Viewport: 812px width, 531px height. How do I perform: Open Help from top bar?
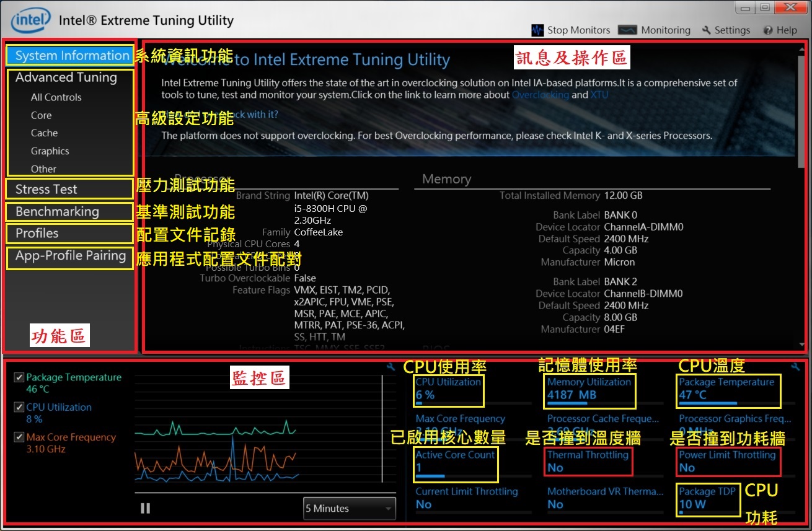pos(780,30)
